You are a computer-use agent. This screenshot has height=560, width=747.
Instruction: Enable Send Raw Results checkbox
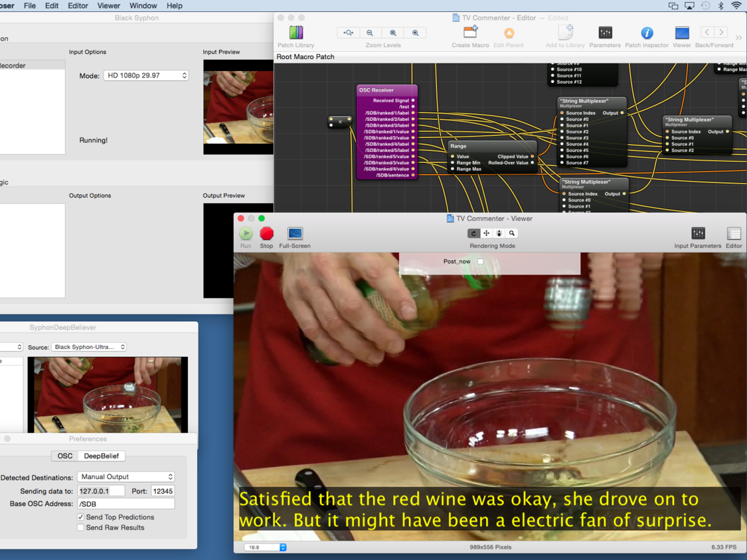[x=80, y=527]
